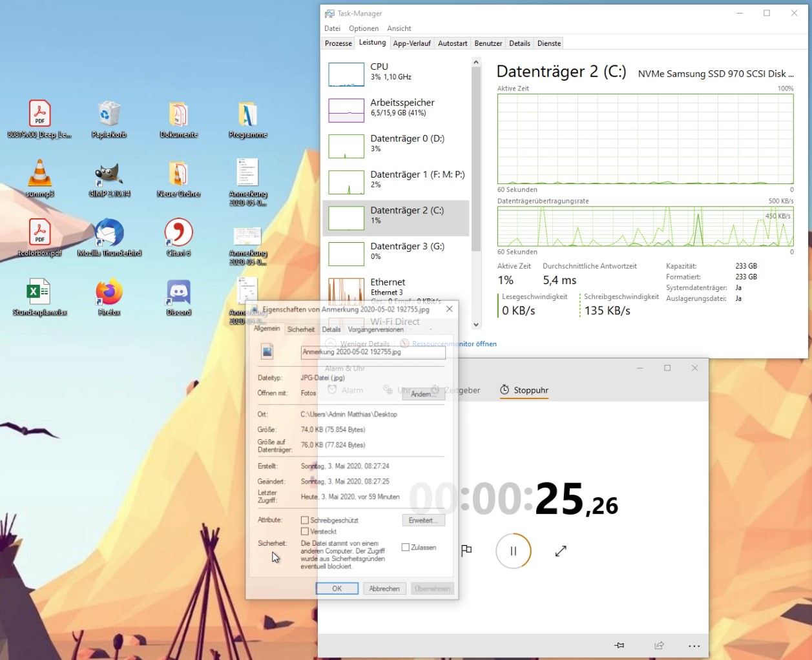Switch to the Dienste tab

[549, 43]
